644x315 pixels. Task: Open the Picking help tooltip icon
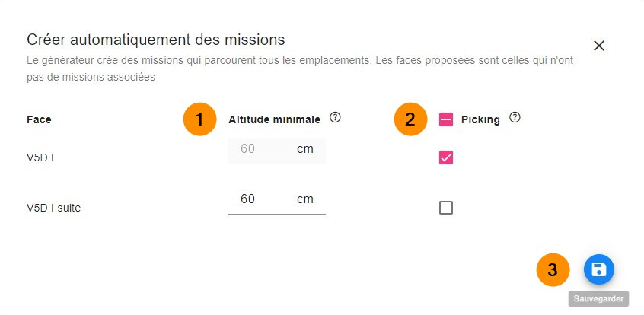coord(515,118)
